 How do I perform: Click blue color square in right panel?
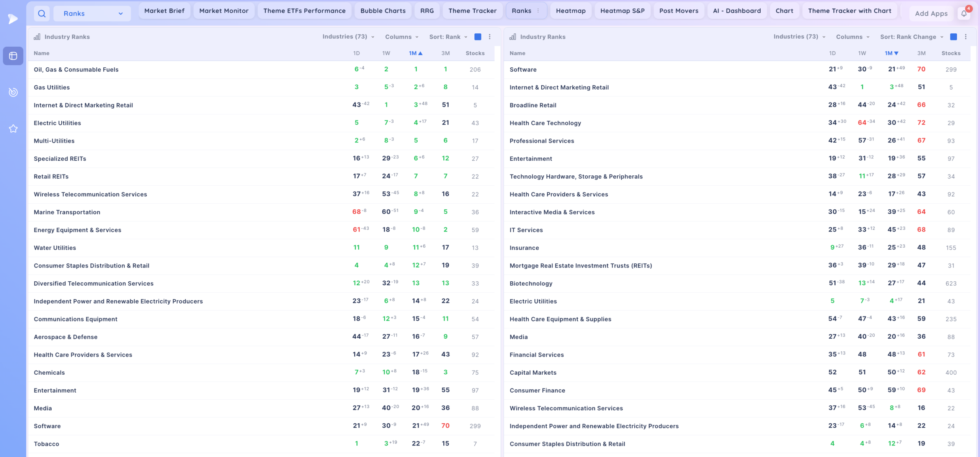point(954,37)
